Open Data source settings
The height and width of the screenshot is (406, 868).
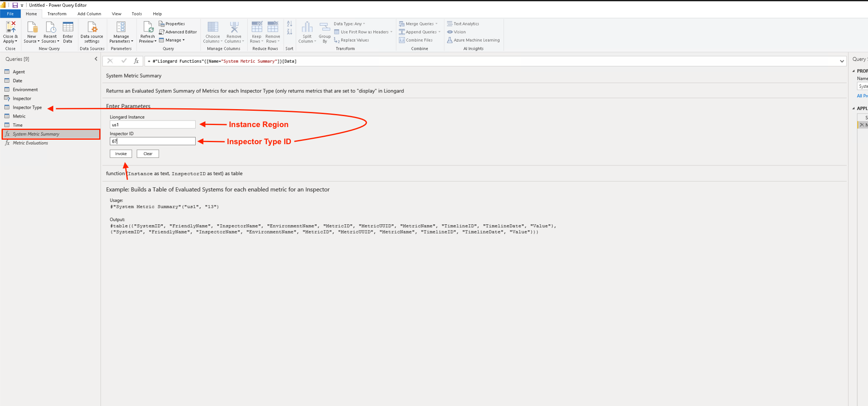(x=92, y=33)
